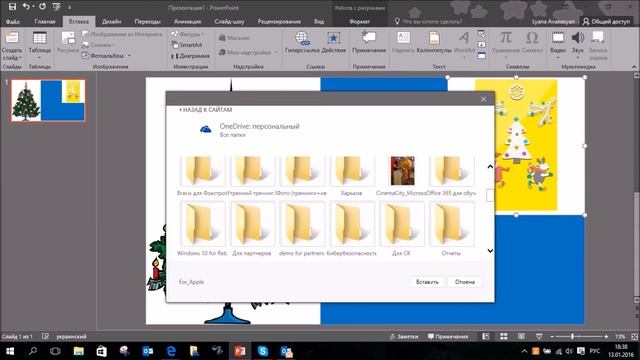Viewport: 640px width, 360px height.
Task: Click the Redo arrow icon
Action: (x=42, y=7)
